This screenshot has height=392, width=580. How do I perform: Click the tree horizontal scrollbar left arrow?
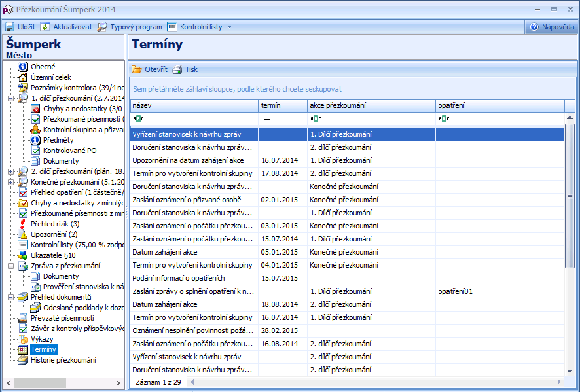[x=9, y=383]
